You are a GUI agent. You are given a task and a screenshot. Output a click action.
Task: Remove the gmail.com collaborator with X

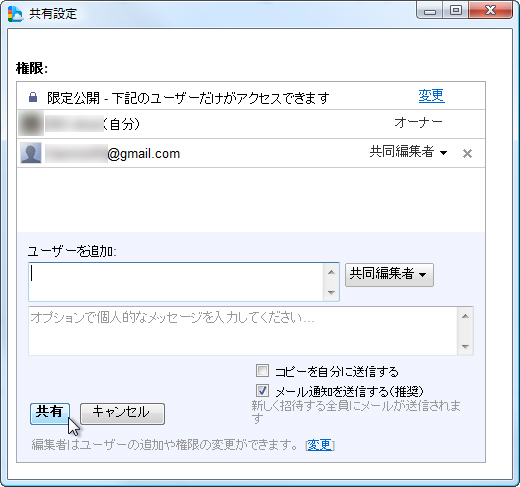[467, 154]
